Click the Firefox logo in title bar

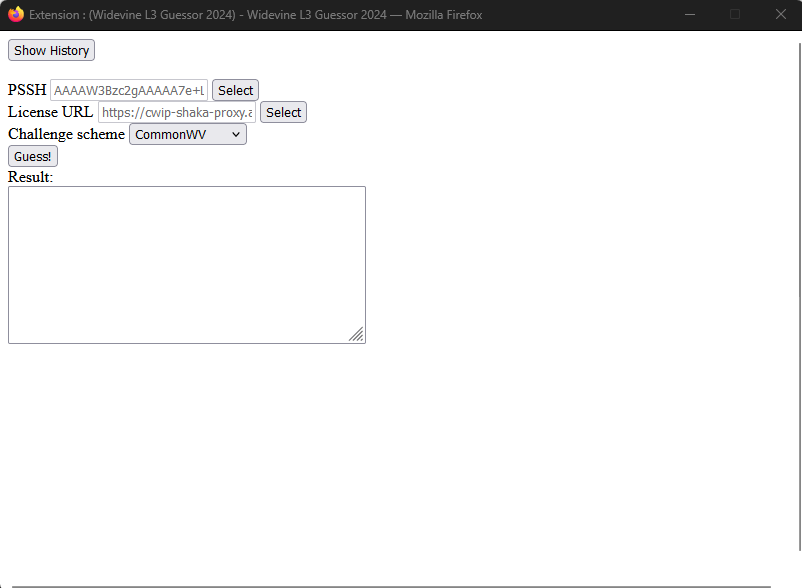coord(16,14)
